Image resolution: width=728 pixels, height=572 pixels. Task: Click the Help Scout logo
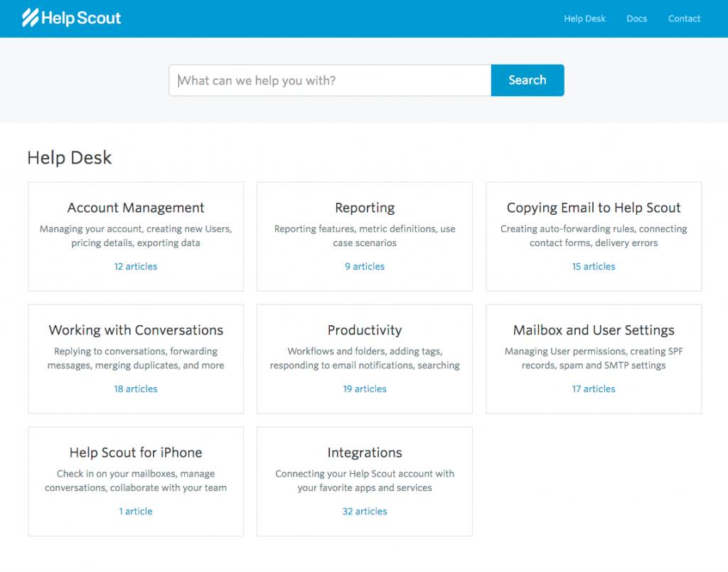click(72, 18)
